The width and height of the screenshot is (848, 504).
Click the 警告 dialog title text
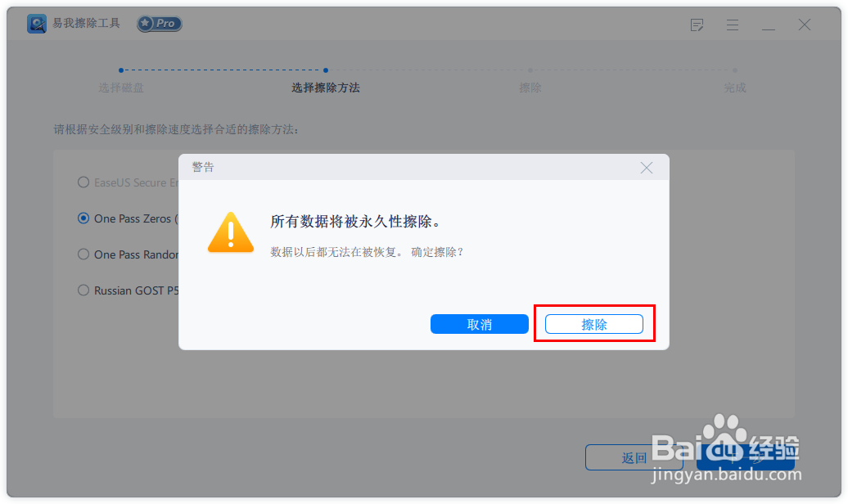[x=203, y=167]
